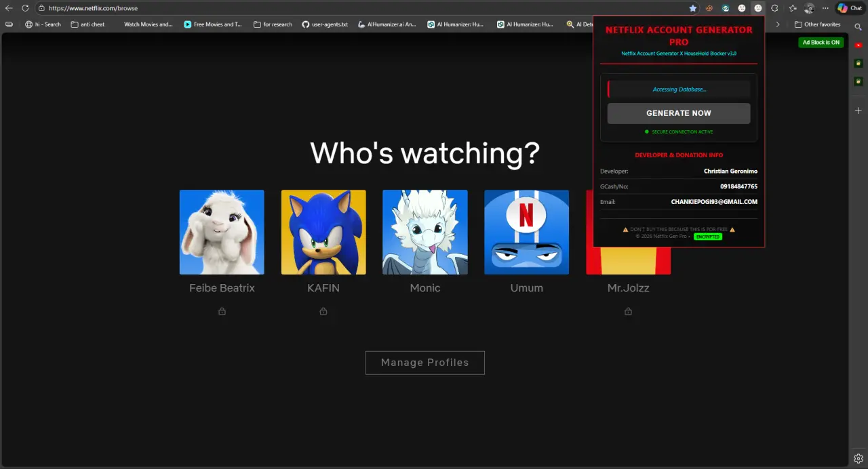Viewport: 868px width, 469px height.
Task: Select the KAFIN Sonic profile avatar
Action: 323,232
